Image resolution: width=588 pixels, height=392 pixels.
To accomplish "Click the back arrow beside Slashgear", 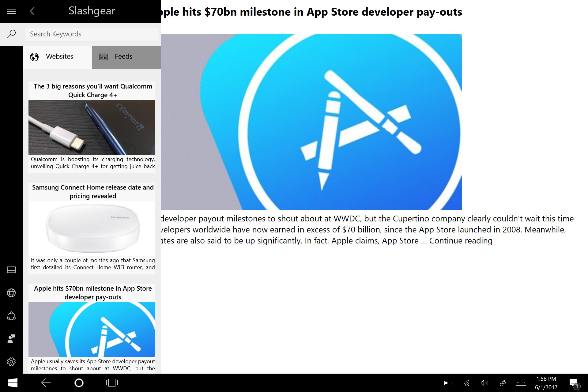I will click(34, 11).
